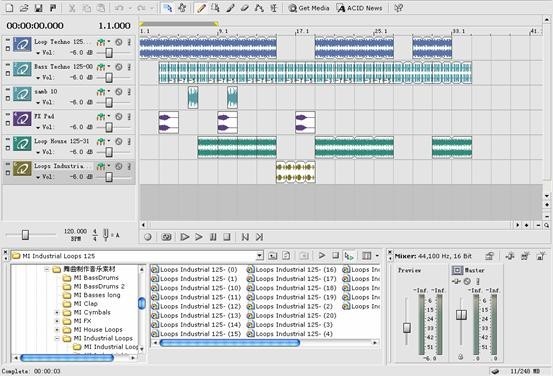Expand the MI Cymbals folder
This screenshot has width=553, height=376.
point(57,313)
